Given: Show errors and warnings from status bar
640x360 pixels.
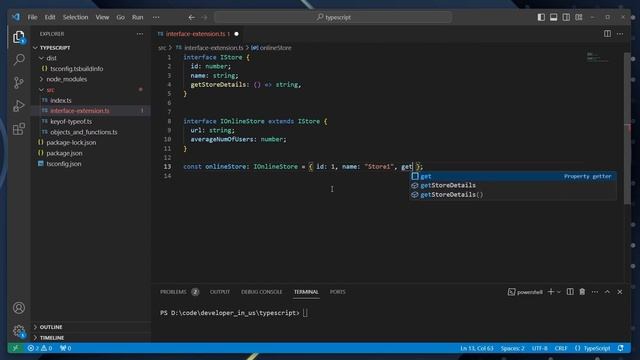Looking at the screenshot, I should tap(40, 348).
